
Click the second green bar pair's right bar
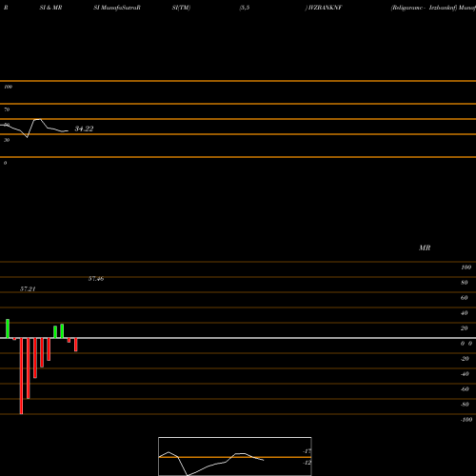coord(62,331)
